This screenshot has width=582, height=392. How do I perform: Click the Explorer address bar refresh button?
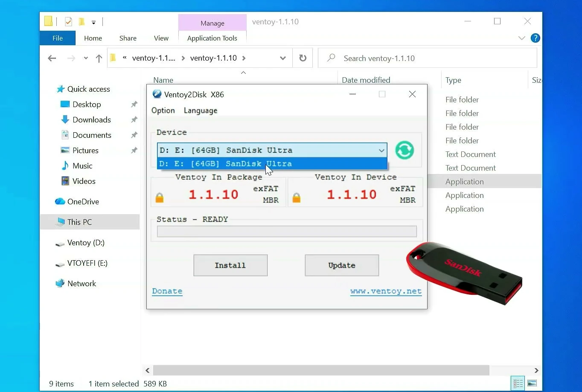[x=303, y=58]
